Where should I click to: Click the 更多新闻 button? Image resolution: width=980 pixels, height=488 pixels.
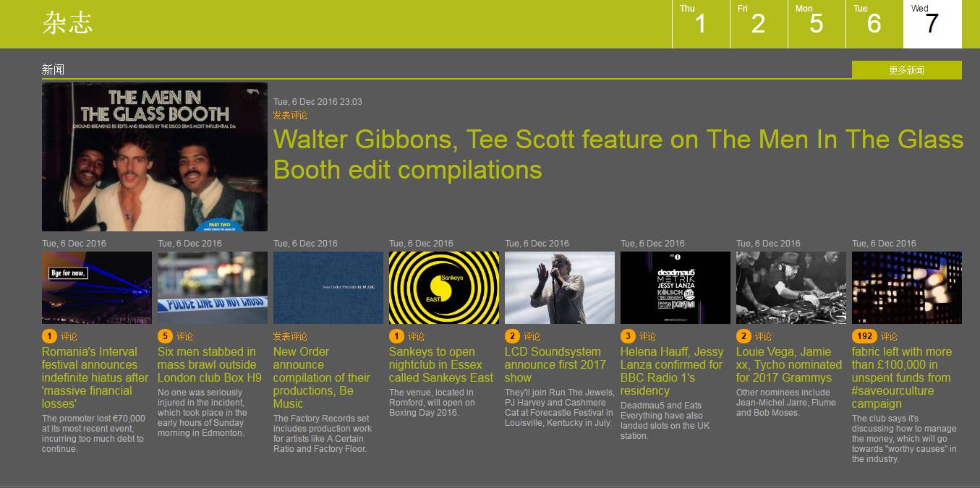(906, 70)
